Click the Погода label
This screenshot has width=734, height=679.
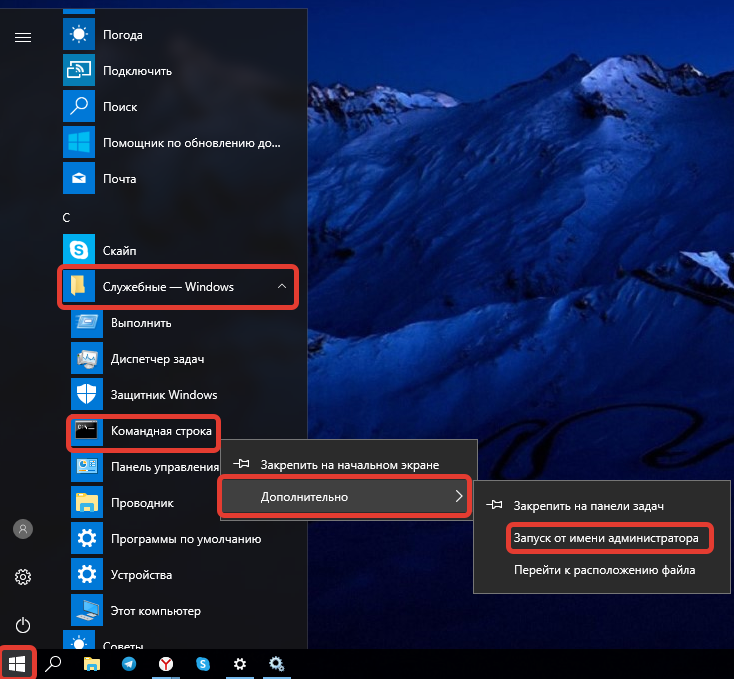123,35
